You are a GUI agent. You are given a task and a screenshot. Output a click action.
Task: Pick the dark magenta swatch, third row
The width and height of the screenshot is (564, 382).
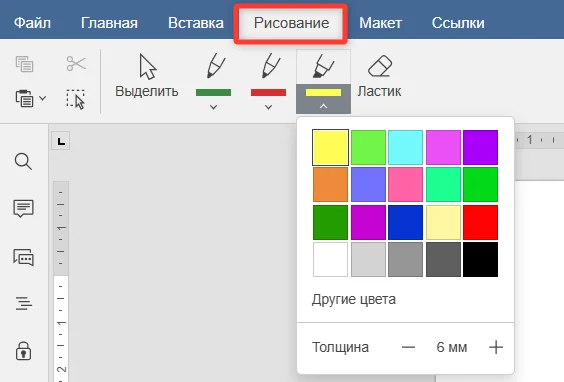click(x=368, y=222)
